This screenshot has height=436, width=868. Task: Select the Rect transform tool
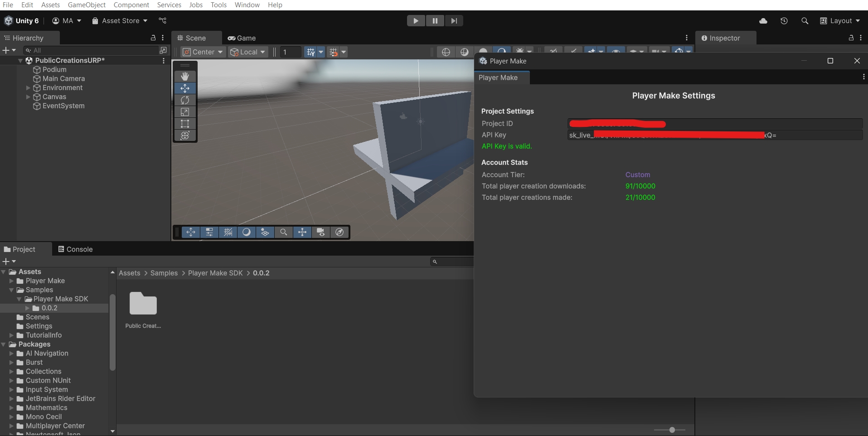[x=185, y=124]
